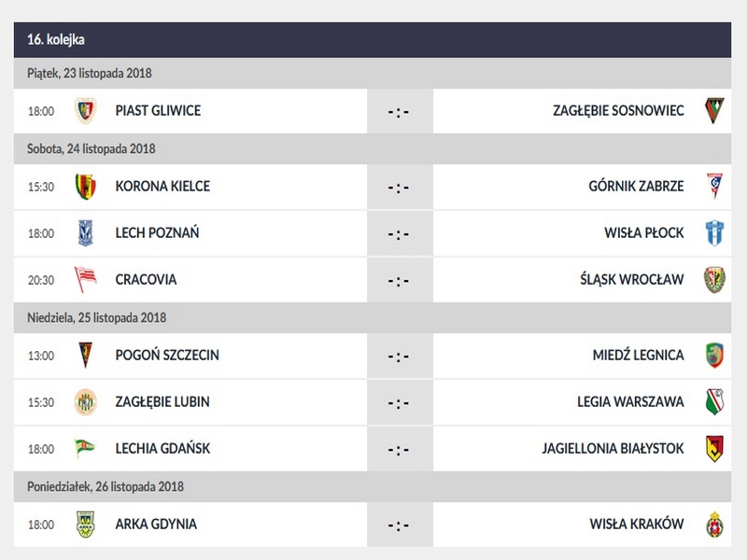
Task: Click the Wisła Płock club crest
Action: 713,232
